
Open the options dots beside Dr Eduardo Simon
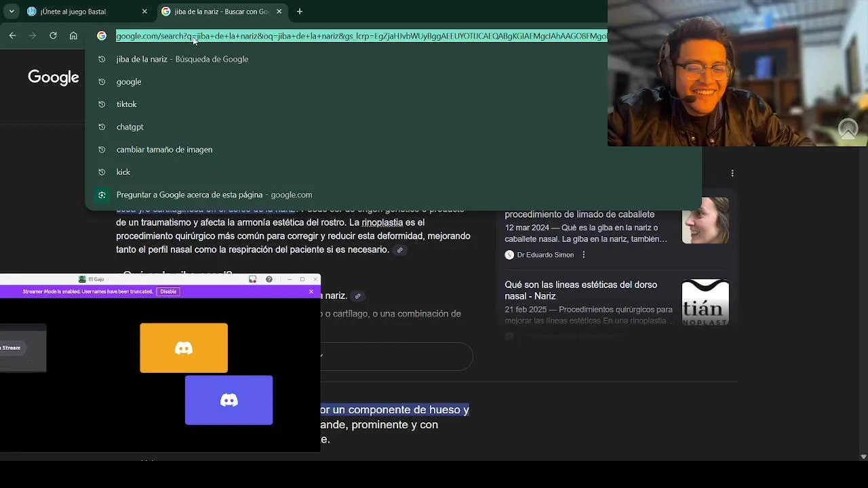pos(584,255)
